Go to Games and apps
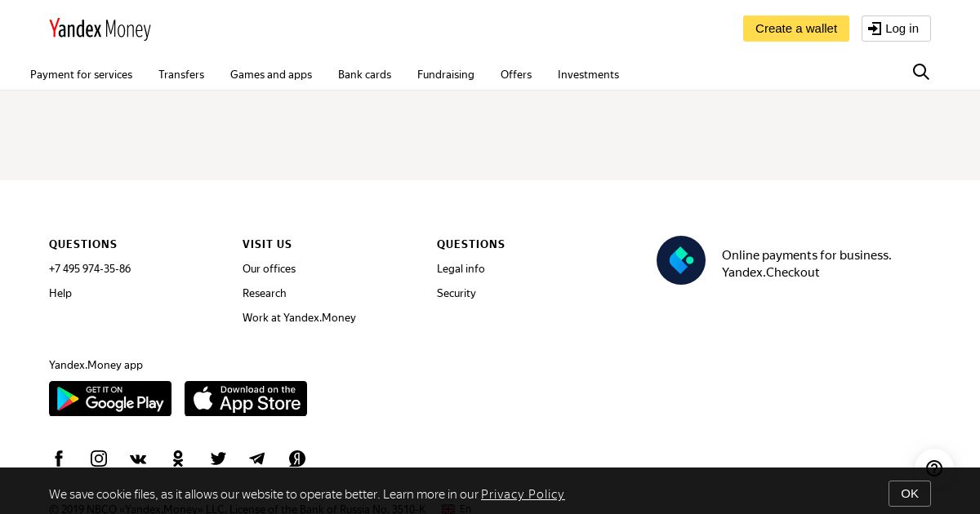 (271, 74)
